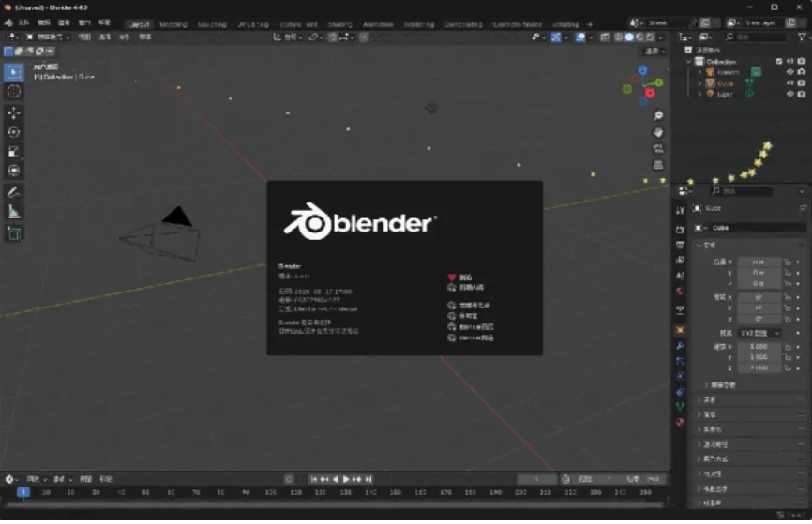Expand the Camera item in outliner
The width and height of the screenshot is (812, 524).
[699, 72]
